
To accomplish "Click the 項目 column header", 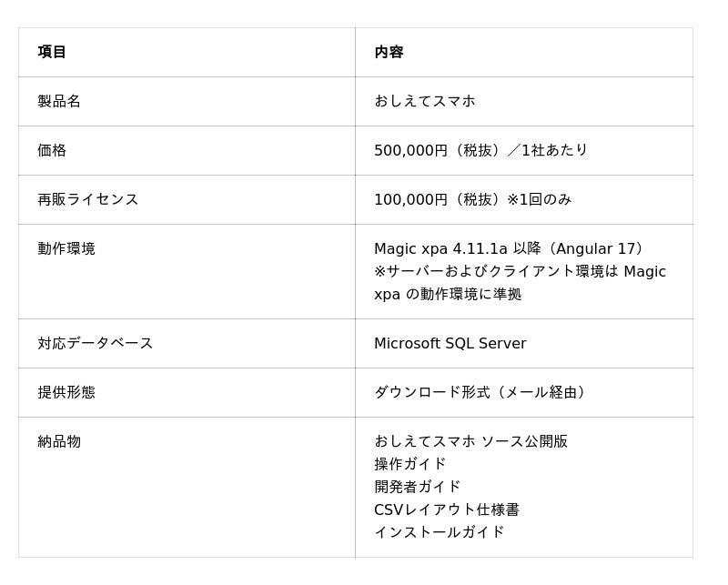I will click(52, 52).
